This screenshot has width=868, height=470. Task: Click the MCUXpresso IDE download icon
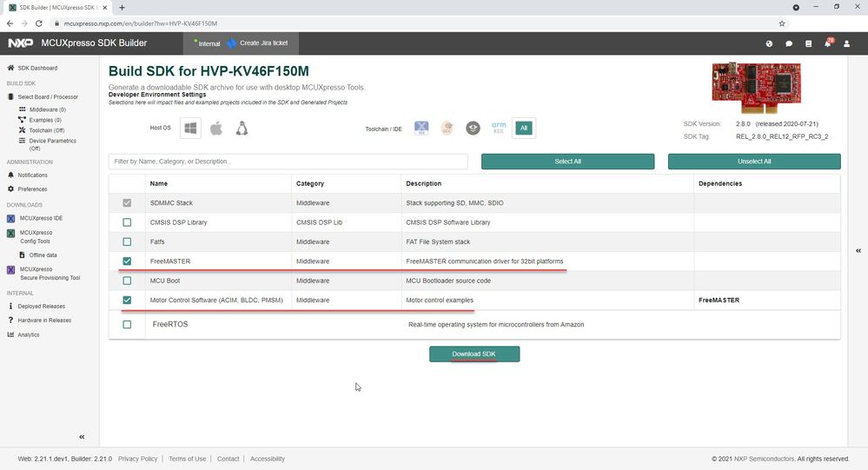[x=10, y=218]
